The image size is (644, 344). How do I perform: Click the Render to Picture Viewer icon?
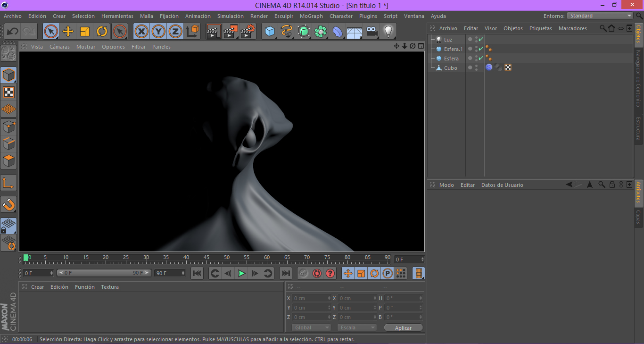click(x=231, y=32)
